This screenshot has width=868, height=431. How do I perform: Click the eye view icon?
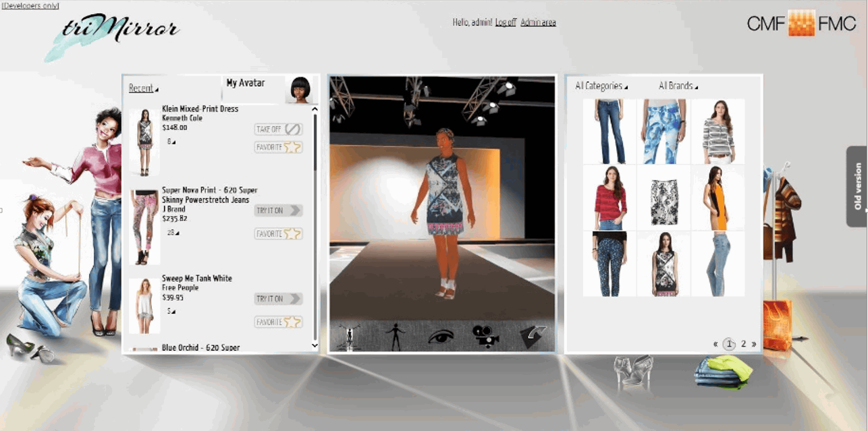[441, 336]
